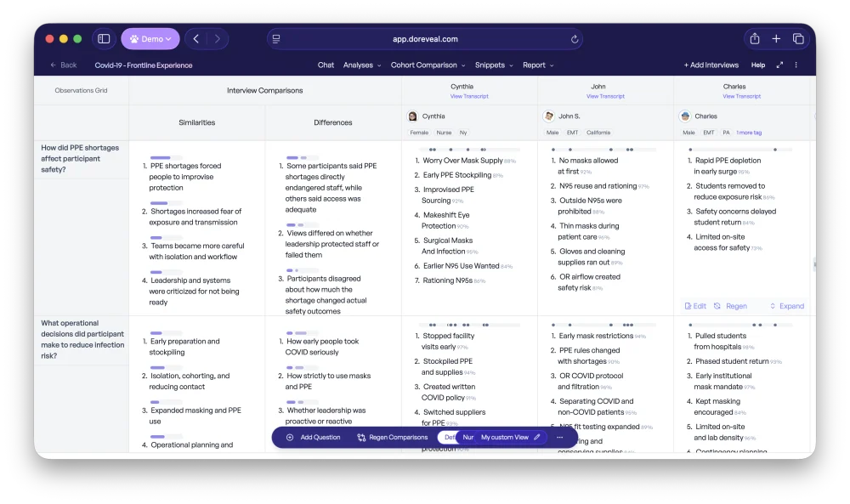Viewport: 850px width, 504px height.
Task: Select the question 'How did PPE shortages affect participant safety?'
Action: (80, 159)
